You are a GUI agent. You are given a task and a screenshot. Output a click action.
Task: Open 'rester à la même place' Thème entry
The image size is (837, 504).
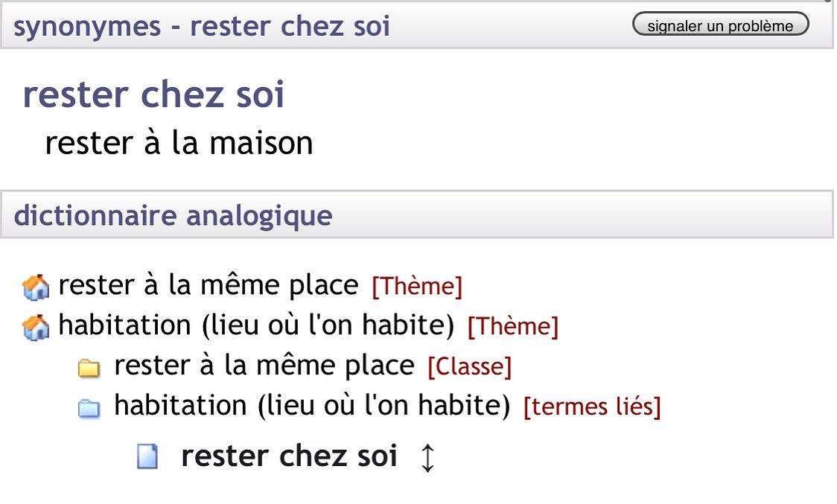pos(209,284)
